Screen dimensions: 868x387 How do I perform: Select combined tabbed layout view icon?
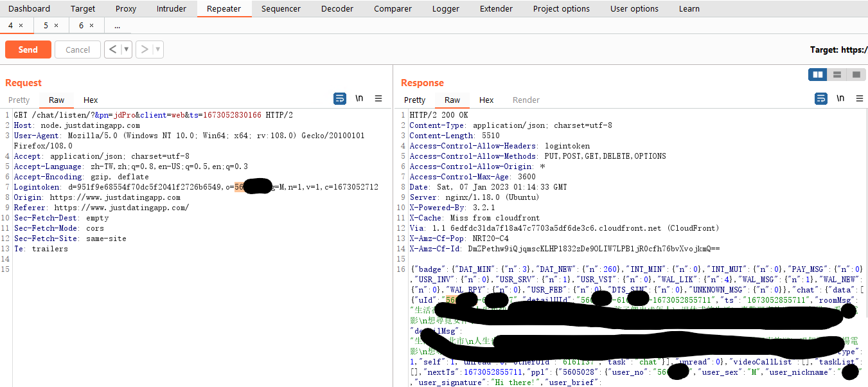pyautogui.click(x=856, y=75)
